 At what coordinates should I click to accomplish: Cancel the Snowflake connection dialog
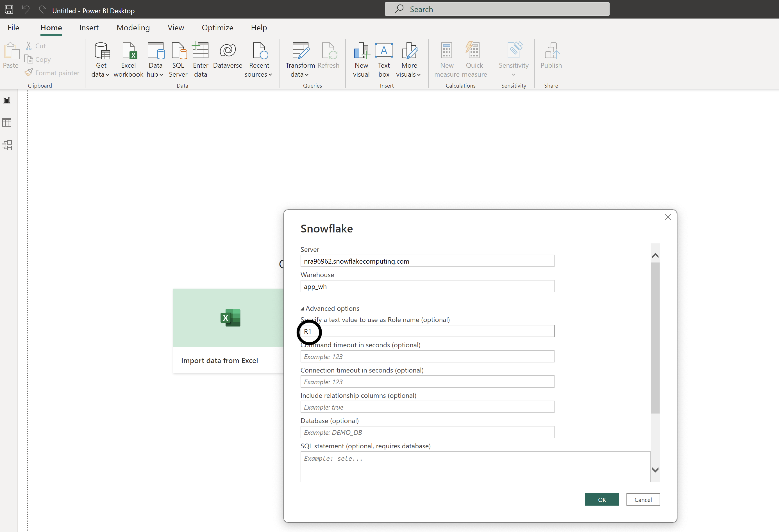(x=643, y=499)
